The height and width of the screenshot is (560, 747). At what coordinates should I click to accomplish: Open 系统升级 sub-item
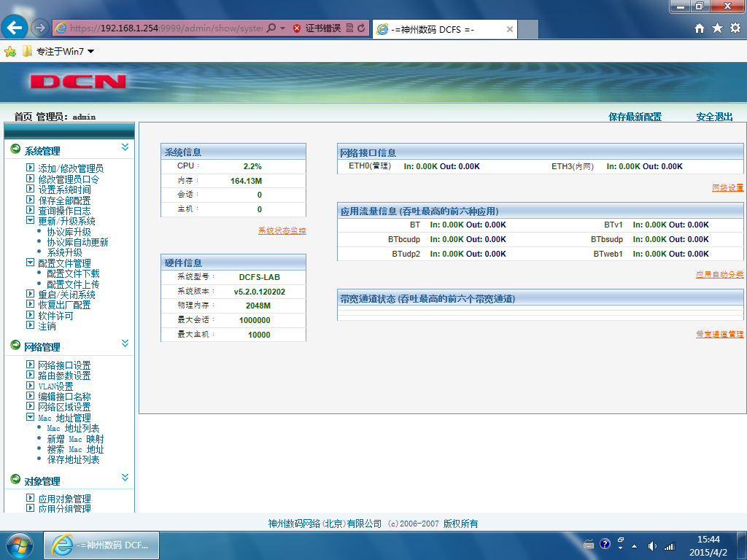point(64,252)
